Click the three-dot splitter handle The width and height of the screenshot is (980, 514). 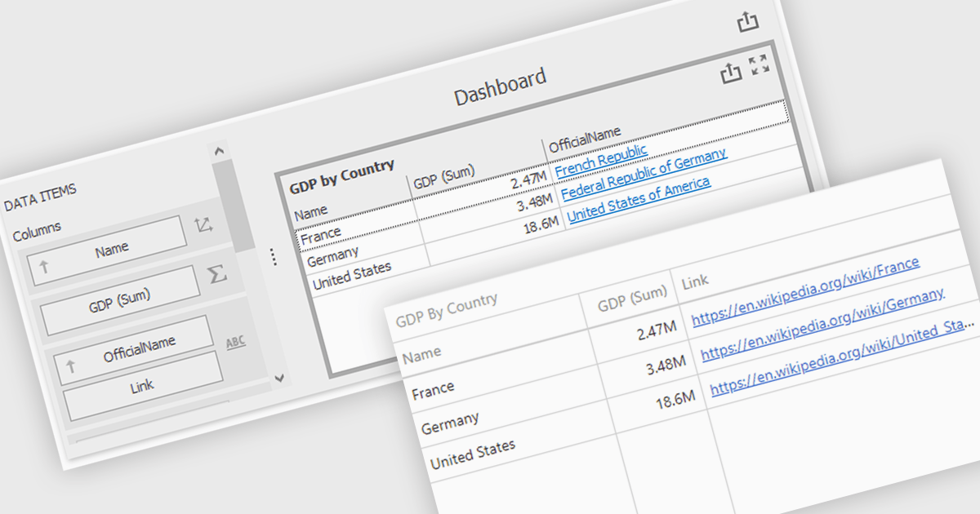coord(274,257)
